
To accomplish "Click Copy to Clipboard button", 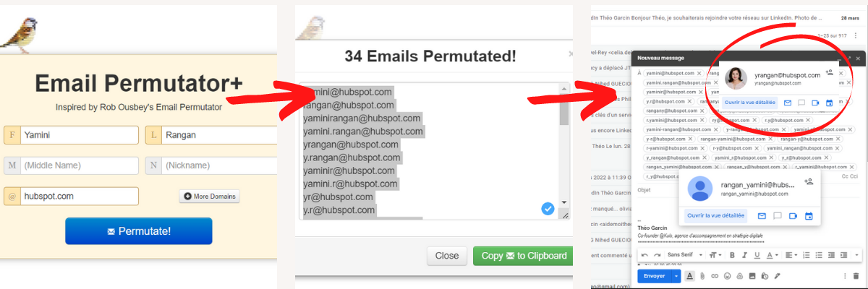I will click(x=522, y=256).
